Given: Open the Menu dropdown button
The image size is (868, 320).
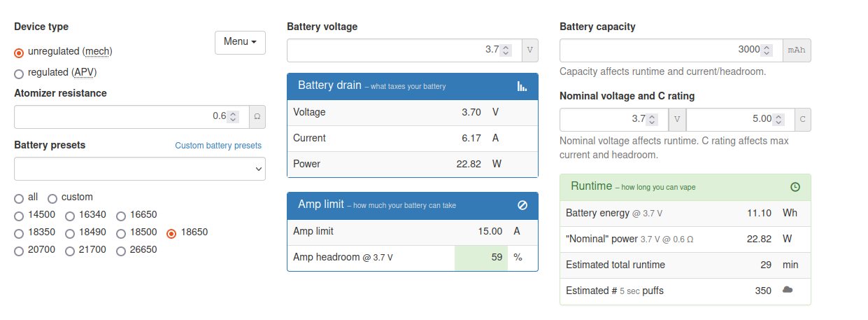Looking at the screenshot, I should click(x=240, y=42).
